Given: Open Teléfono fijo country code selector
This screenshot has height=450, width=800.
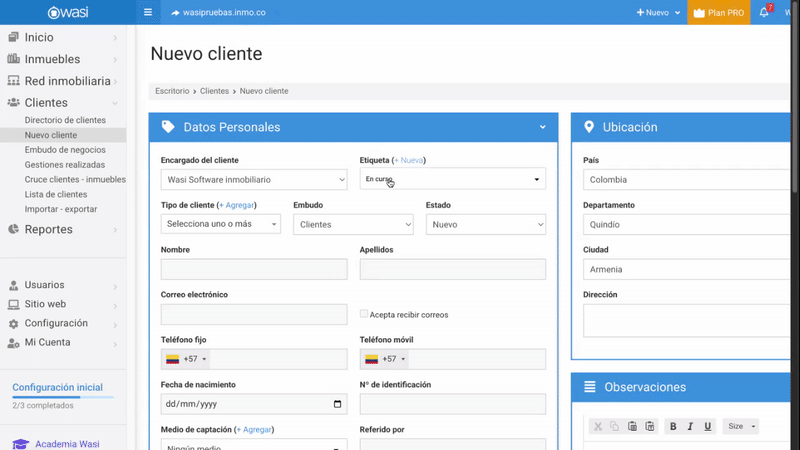Looking at the screenshot, I should click(186, 359).
